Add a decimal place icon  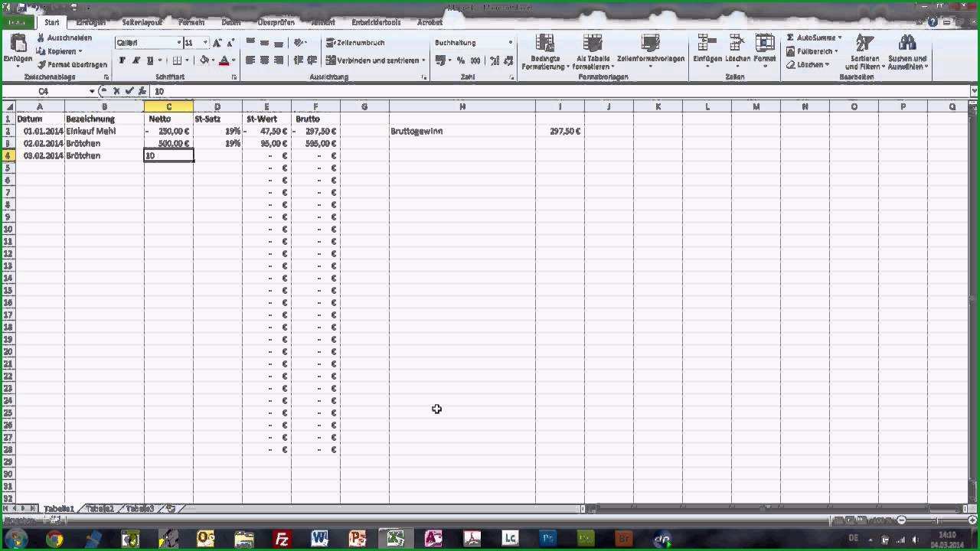(x=495, y=60)
